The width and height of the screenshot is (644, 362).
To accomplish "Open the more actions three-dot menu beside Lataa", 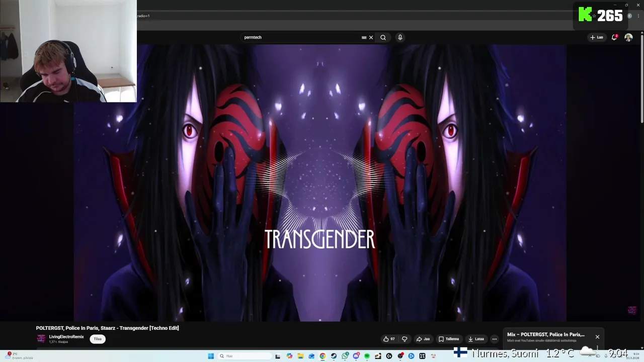I will coord(494,339).
